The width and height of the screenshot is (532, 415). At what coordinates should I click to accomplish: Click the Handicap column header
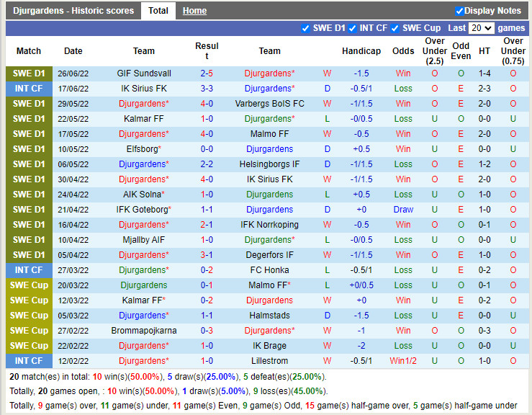(x=361, y=51)
